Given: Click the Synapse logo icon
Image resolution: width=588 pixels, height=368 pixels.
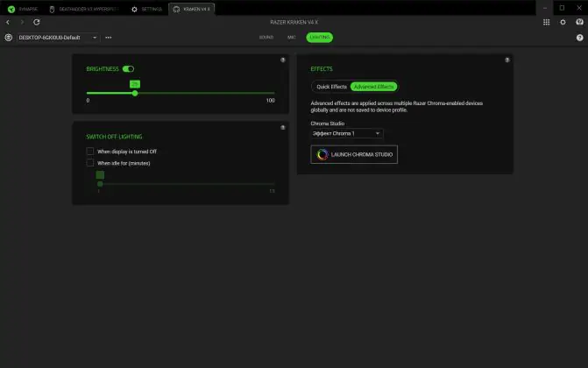Looking at the screenshot, I should click(11, 9).
